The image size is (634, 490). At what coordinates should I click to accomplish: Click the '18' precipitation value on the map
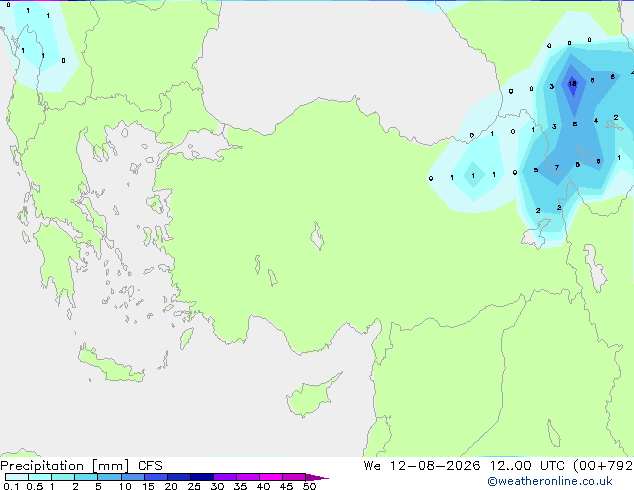coord(572,84)
